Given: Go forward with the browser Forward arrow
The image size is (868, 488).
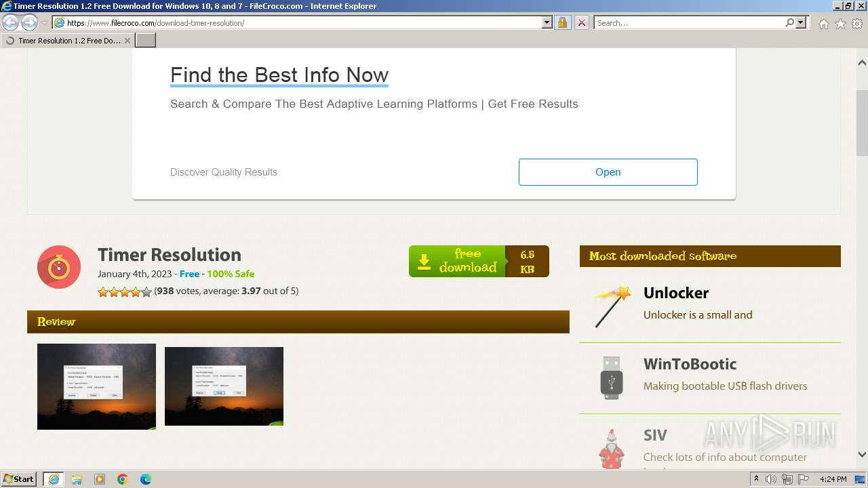Looking at the screenshot, I should pyautogui.click(x=29, y=22).
